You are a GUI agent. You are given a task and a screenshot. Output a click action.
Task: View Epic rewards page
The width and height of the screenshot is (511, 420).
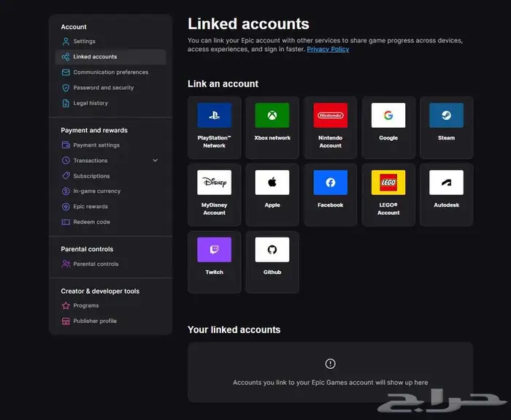pyautogui.click(x=110, y=207)
